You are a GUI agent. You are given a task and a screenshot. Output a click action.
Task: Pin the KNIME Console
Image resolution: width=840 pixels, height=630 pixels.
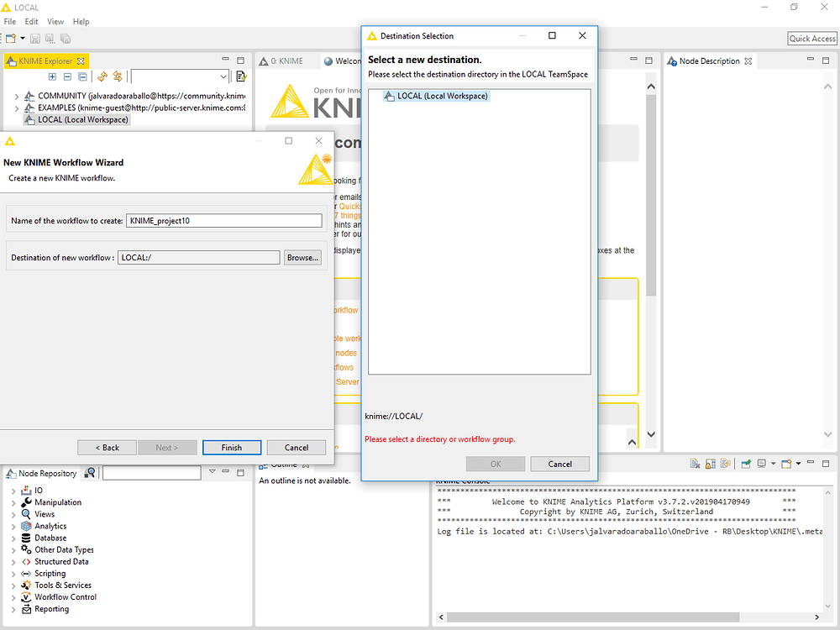pyautogui.click(x=726, y=463)
